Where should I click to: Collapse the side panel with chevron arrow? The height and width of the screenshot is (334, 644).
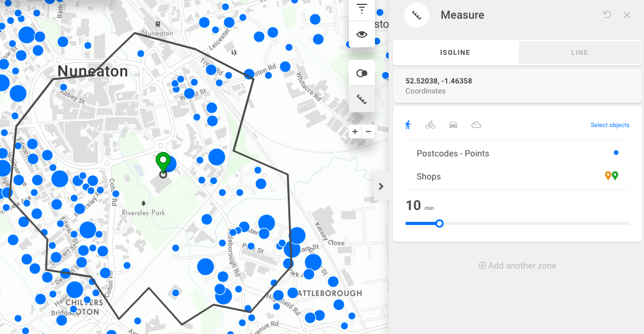381,186
